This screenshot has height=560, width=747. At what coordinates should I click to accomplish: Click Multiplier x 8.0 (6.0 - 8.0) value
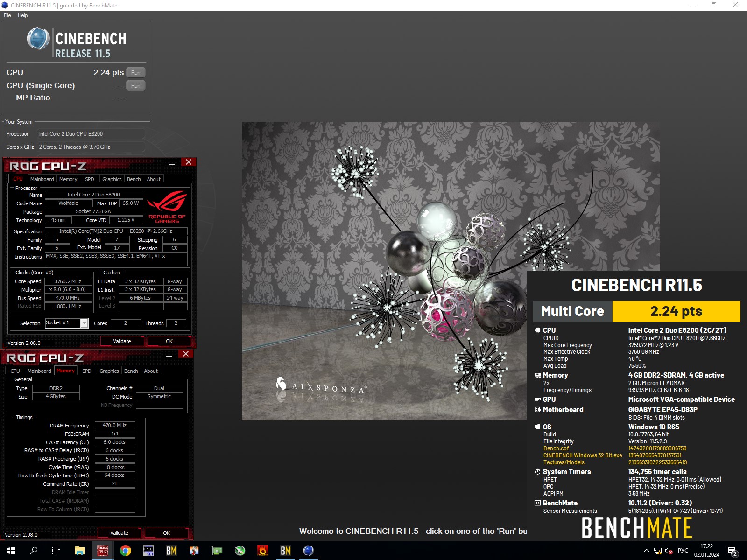68,290
